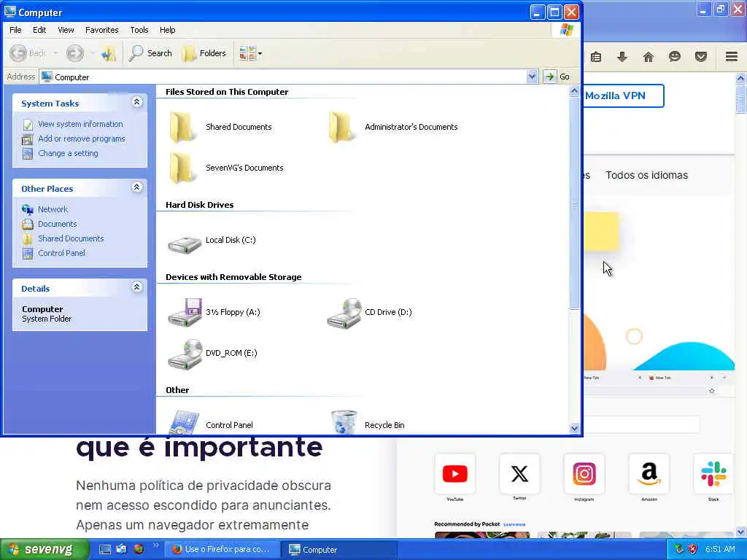The width and height of the screenshot is (747, 560).
Task: Open Firefox hamburger menu icon
Action: [731, 57]
